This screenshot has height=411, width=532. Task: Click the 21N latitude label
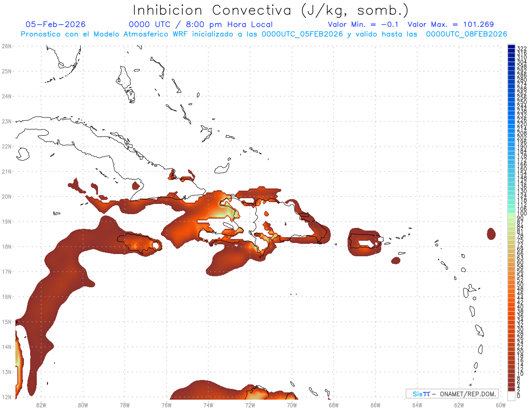6,171
